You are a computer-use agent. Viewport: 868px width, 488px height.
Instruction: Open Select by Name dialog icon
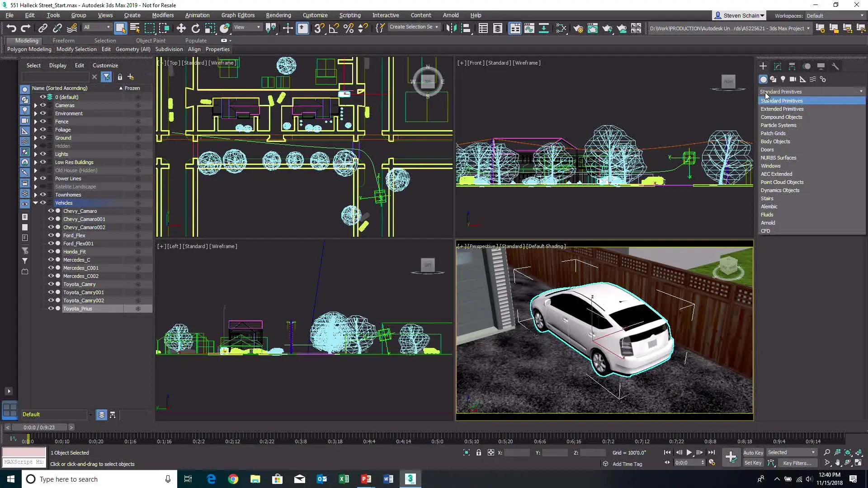135,28
